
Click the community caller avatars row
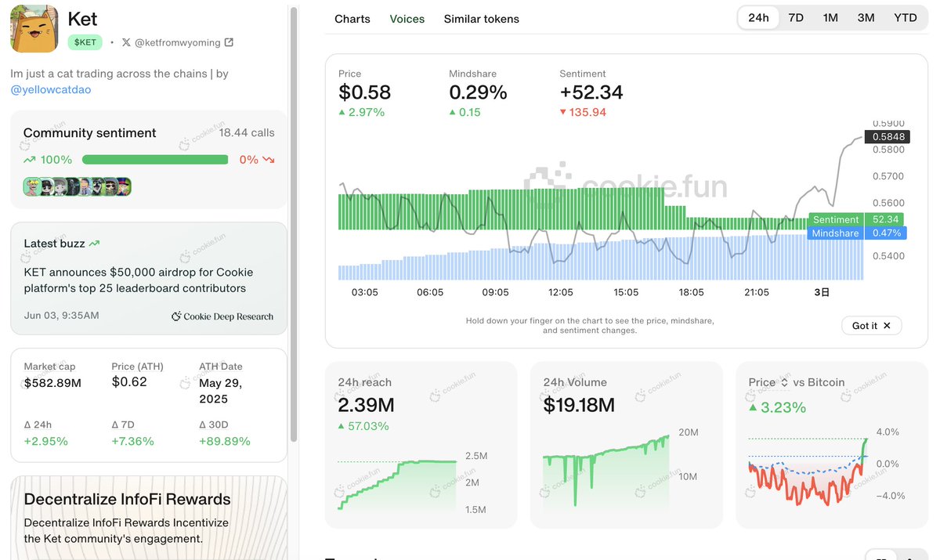click(x=77, y=186)
